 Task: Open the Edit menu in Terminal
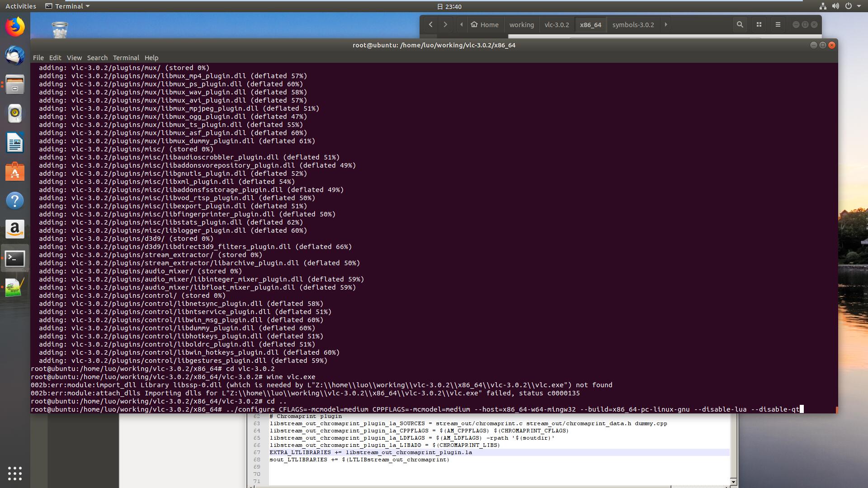point(55,58)
